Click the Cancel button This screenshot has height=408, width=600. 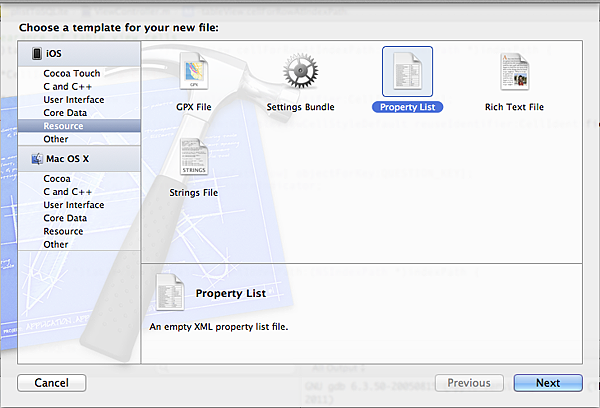(52, 383)
